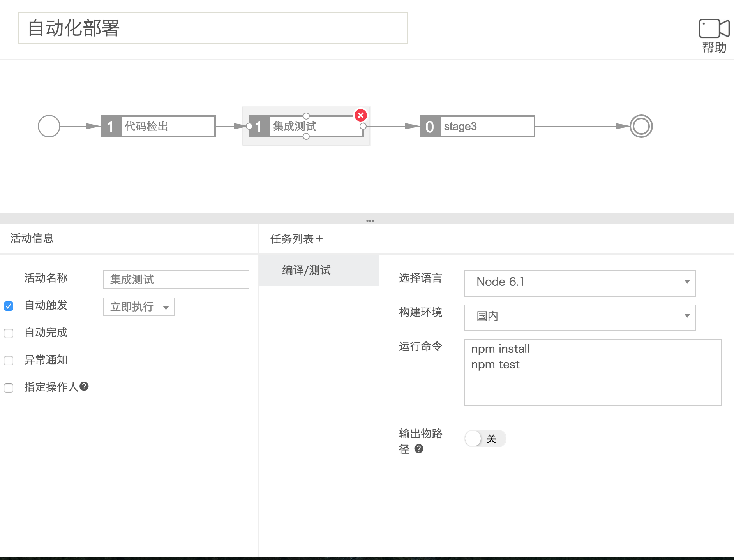Enable the 自动完成 checkbox
Screen dimensions: 734x560
(9, 333)
